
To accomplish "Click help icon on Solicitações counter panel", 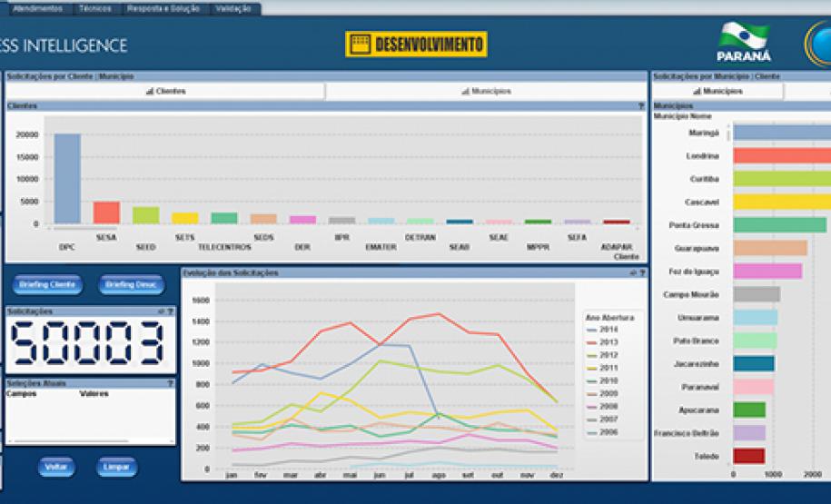I will [x=170, y=311].
